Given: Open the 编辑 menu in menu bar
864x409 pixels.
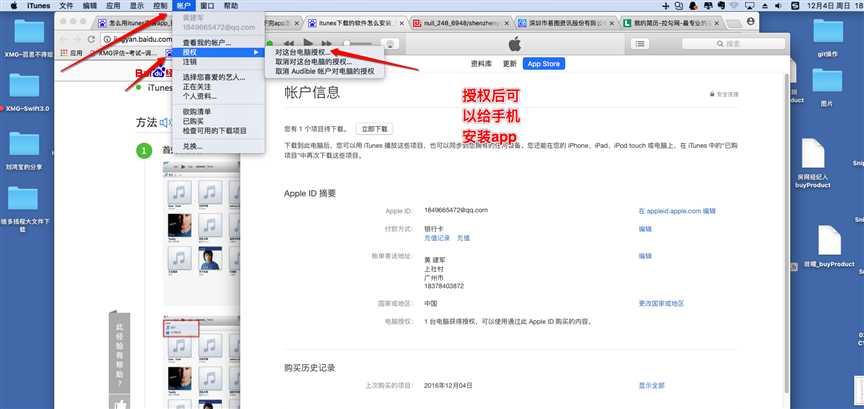Looking at the screenshot, I should click(89, 6).
